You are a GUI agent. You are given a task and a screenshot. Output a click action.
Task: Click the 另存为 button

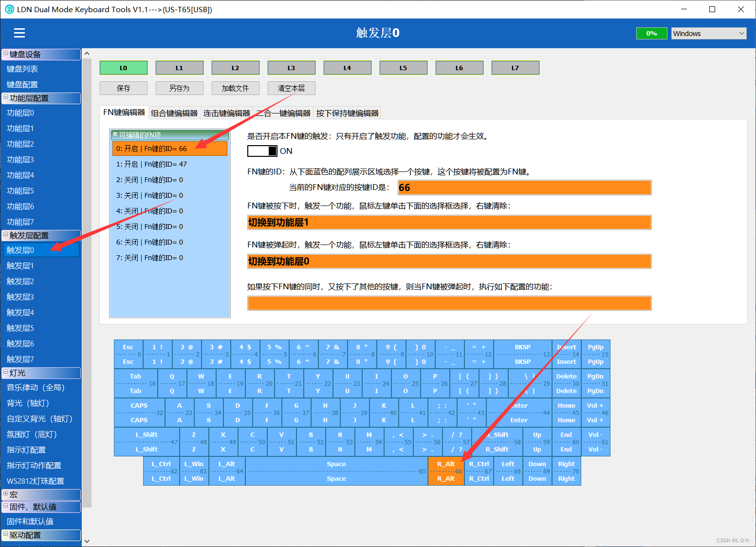[x=180, y=88]
